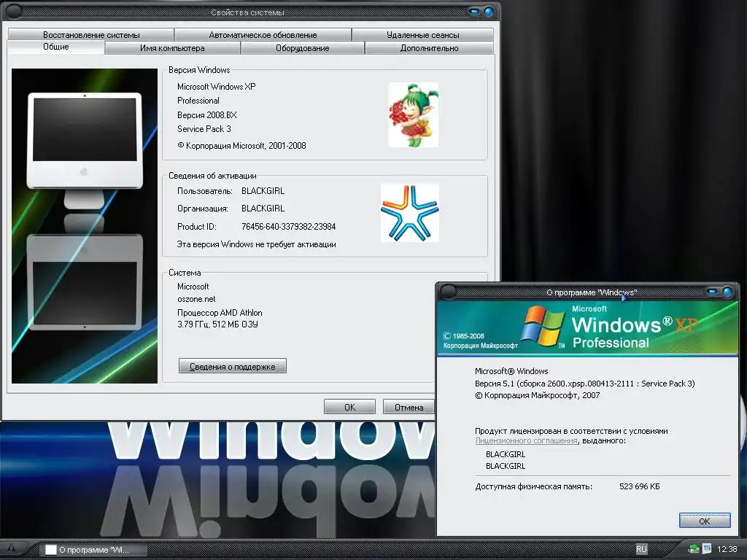Screen dimensions: 747x560
Task: Click the Сведения о поддержке button
Action: 233,366
